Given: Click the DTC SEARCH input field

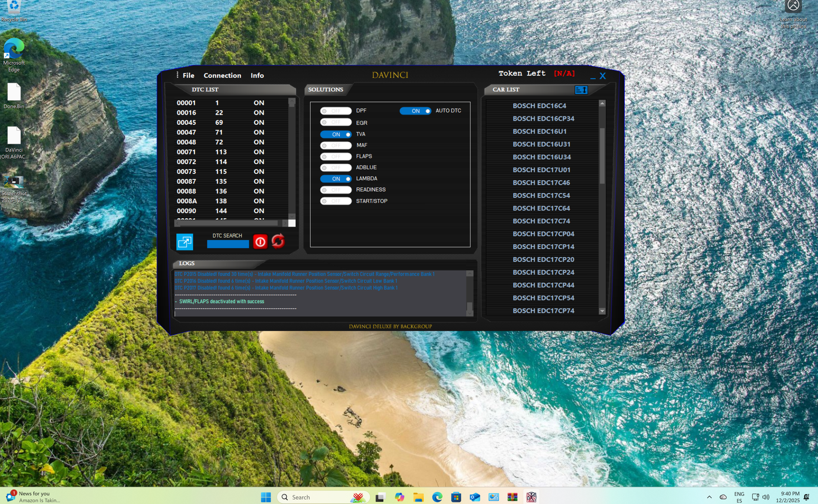Looking at the screenshot, I should pyautogui.click(x=228, y=244).
